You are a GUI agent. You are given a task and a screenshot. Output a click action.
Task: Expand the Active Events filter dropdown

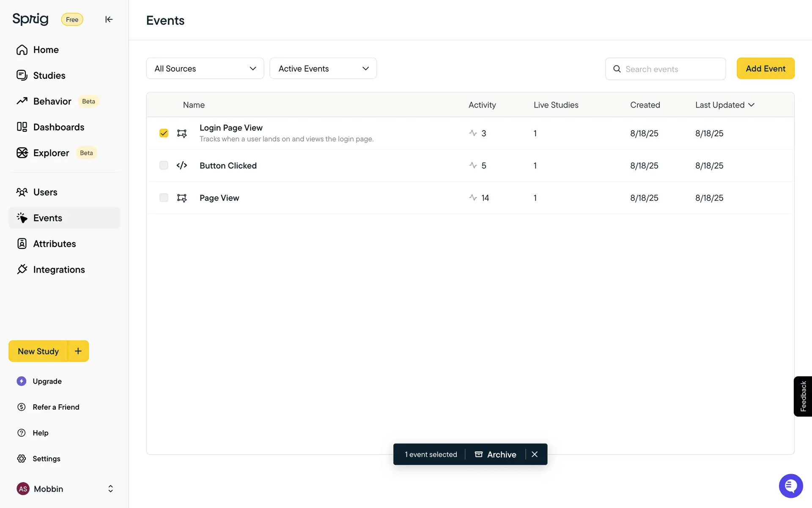pos(323,69)
